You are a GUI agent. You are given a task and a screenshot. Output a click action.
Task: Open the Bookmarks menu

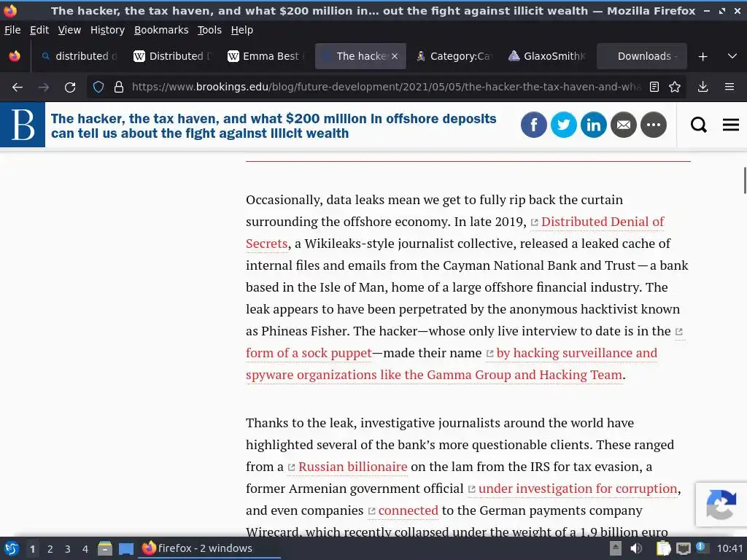click(161, 30)
